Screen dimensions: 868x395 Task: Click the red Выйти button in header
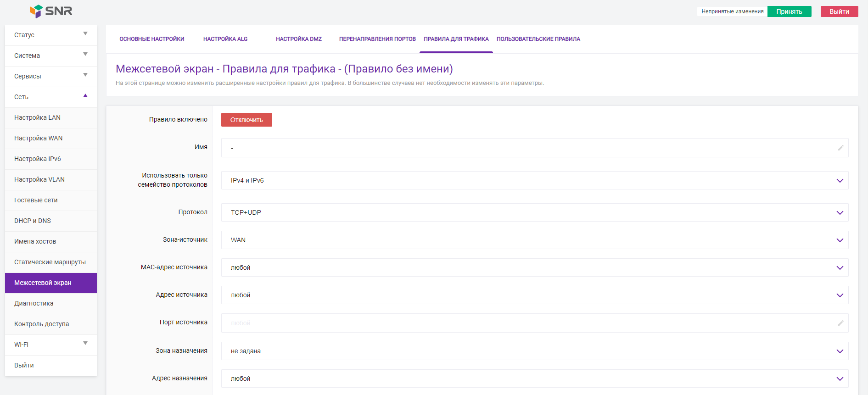[839, 11]
